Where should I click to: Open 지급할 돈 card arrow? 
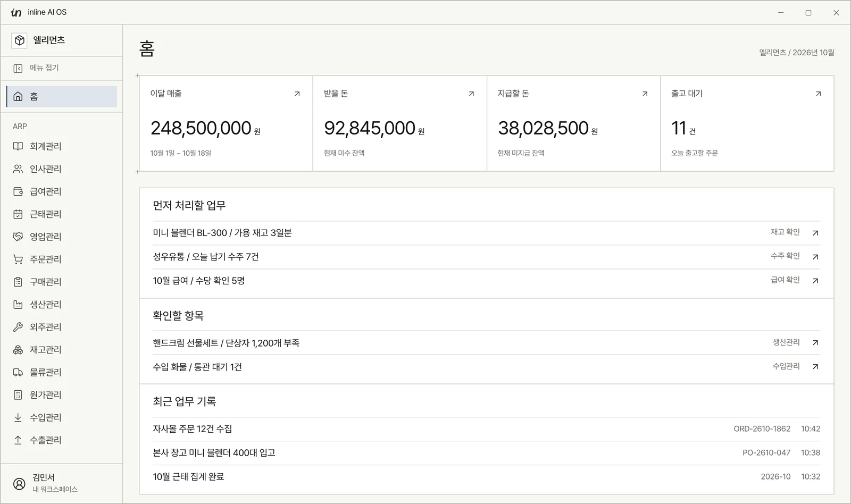[x=645, y=94]
